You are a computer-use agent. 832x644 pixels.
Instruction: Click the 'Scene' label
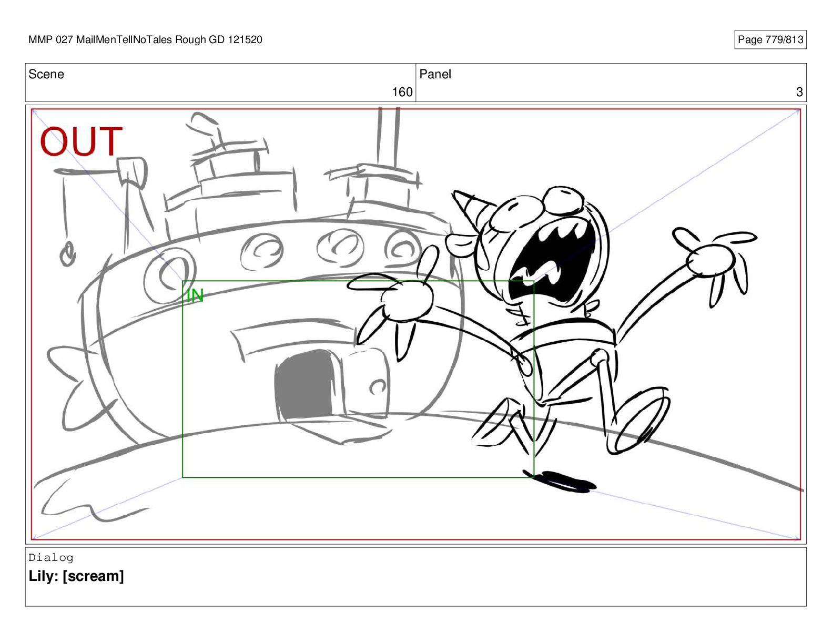coord(46,74)
